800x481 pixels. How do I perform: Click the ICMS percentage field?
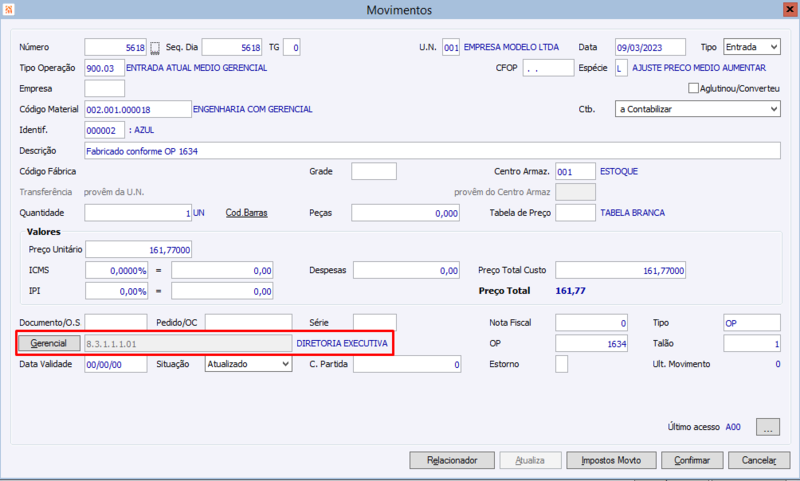[x=116, y=270]
